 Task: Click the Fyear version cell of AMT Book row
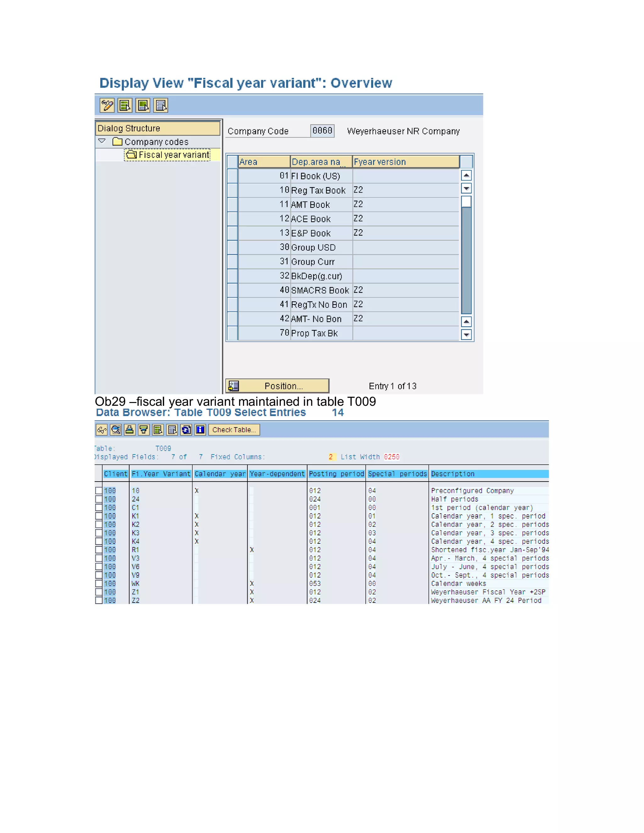tap(406, 204)
